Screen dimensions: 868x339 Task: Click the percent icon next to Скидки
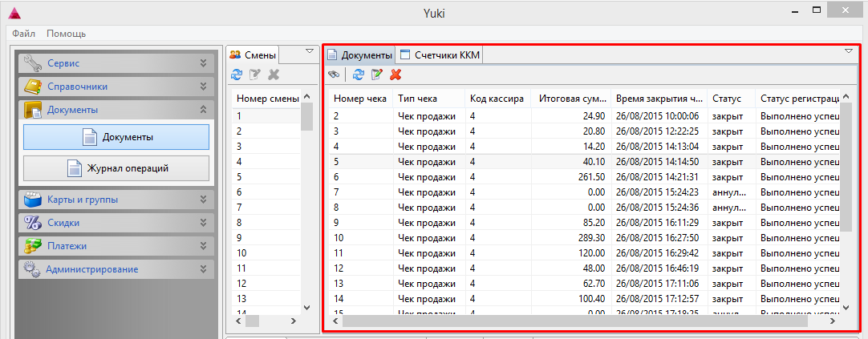tap(33, 223)
